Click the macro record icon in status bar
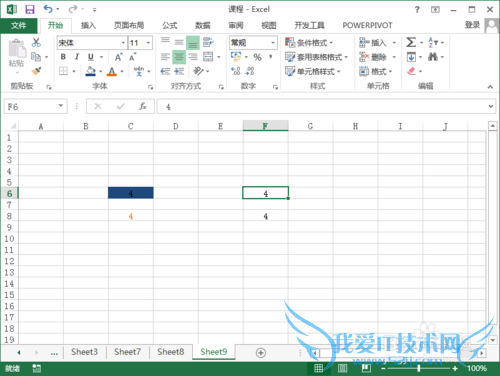The height and width of the screenshot is (376, 500). click(36, 368)
